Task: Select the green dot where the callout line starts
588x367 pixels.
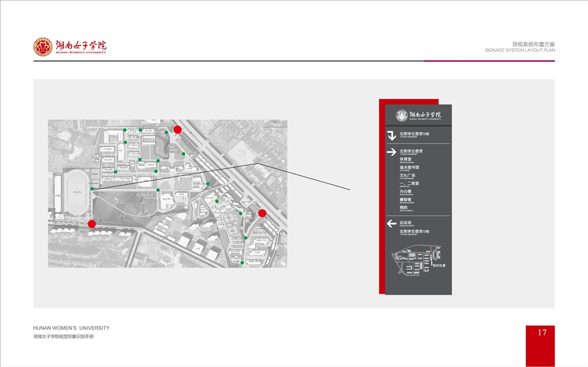Action: (x=92, y=189)
